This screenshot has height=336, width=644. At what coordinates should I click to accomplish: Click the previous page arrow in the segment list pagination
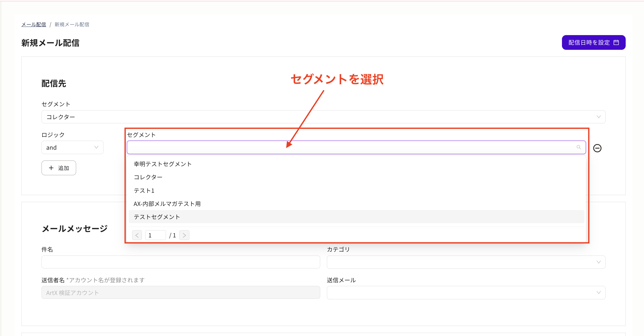pyautogui.click(x=137, y=235)
